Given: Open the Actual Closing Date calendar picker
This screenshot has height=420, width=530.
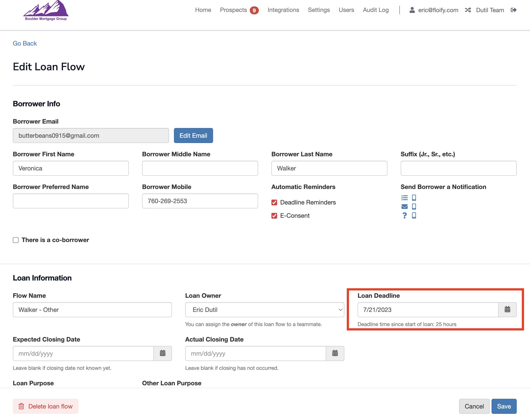Looking at the screenshot, I should [x=335, y=353].
